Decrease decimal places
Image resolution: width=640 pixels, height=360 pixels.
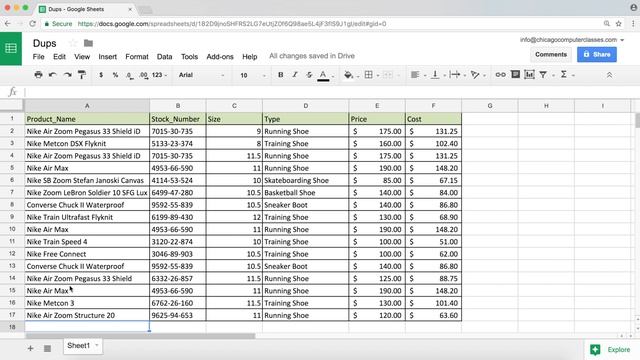(129, 75)
